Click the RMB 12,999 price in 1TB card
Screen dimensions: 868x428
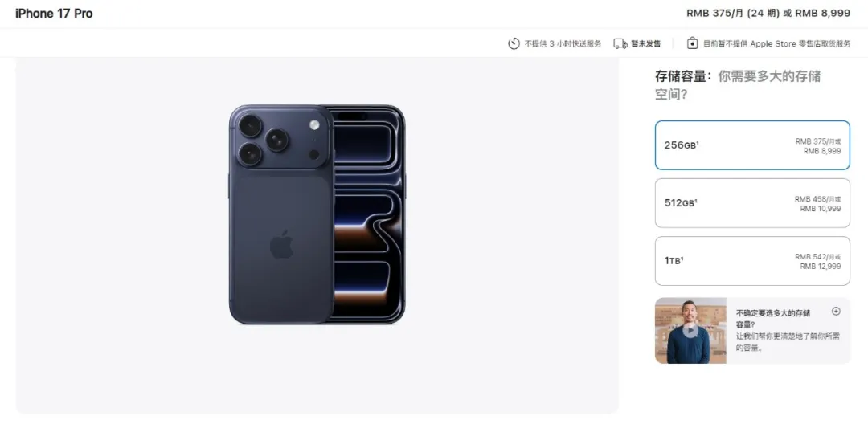(821, 267)
